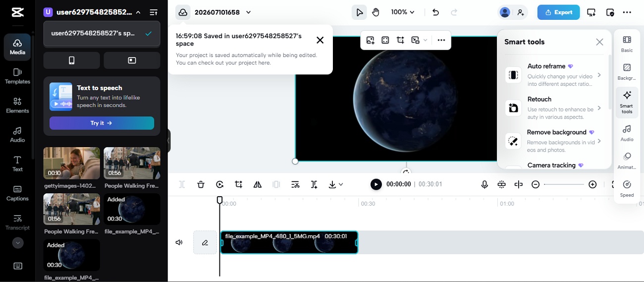Expand more sidebar items chevron
Screen dimensions: 644x282
(x=18, y=243)
